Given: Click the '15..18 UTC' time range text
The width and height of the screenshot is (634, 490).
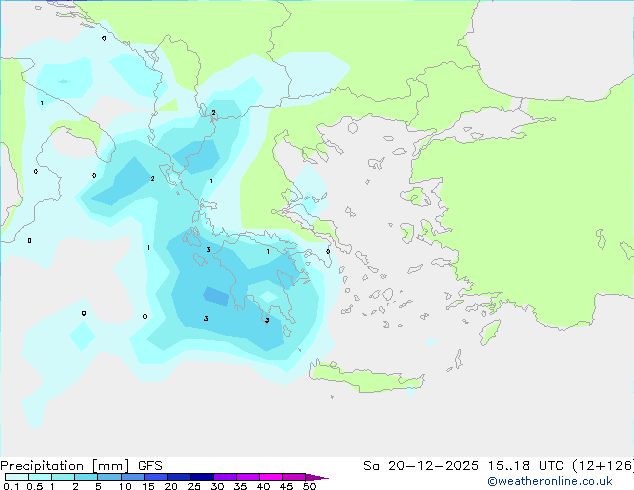Looking at the screenshot, I should point(525,466).
